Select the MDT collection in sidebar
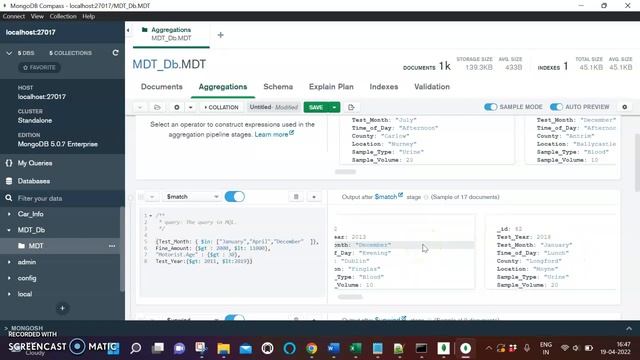The height and width of the screenshot is (360, 640). (x=36, y=246)
